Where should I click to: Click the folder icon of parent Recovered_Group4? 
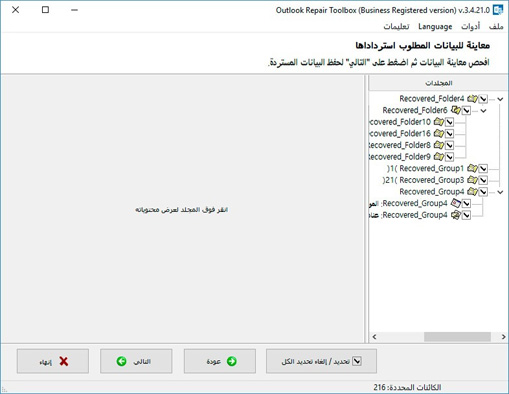point(472,192)
